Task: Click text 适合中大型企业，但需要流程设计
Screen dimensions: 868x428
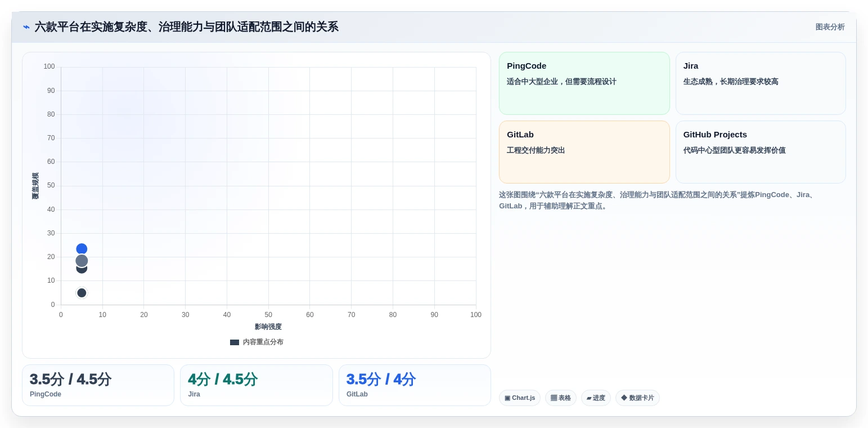Action: [x=561, y=82]
